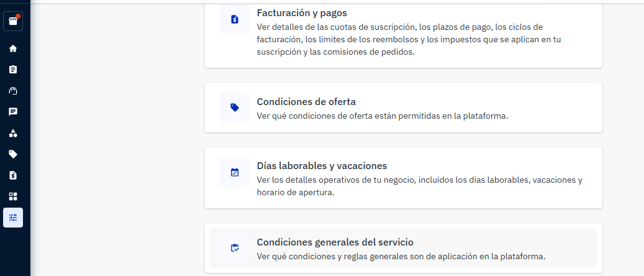This screenshot has width=644, height=276.
Task: Open the invoice document icon in sidebar
Action: coord(13,176)
